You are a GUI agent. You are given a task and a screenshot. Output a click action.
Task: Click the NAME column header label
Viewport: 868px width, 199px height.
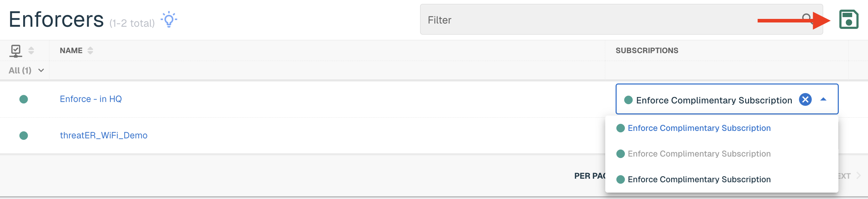[71, 51]
